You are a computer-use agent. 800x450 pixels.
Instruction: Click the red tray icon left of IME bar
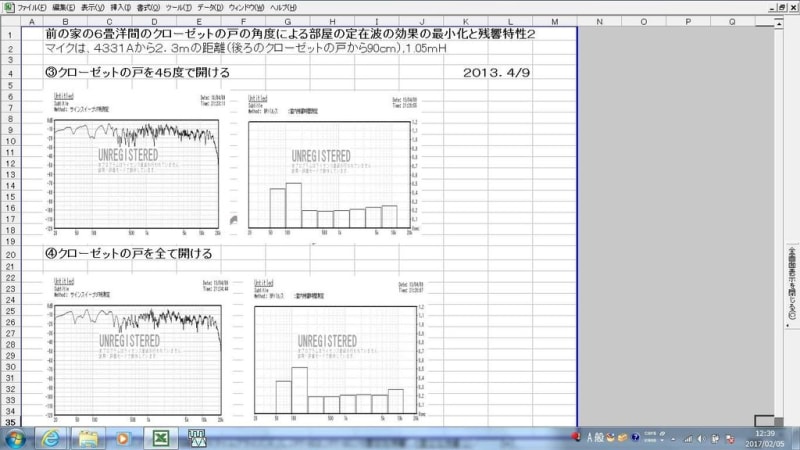pyautogui.click(x=576, y=437)
